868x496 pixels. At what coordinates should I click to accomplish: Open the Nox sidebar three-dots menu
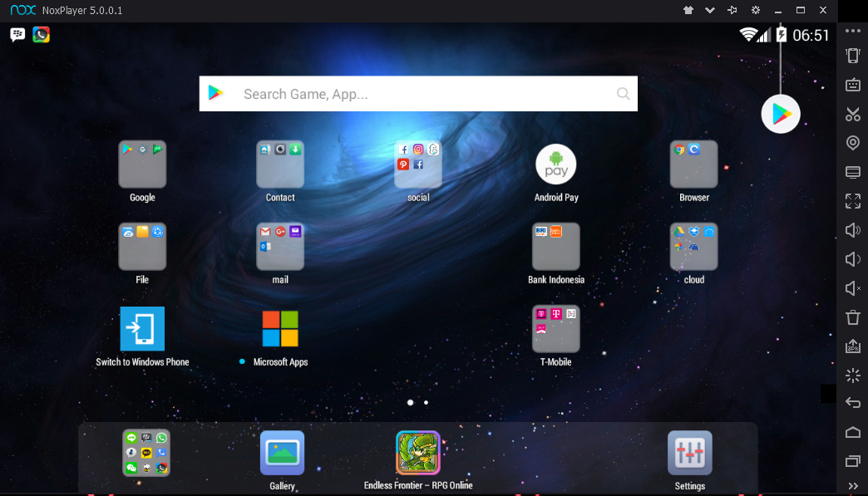click(853, 31)
